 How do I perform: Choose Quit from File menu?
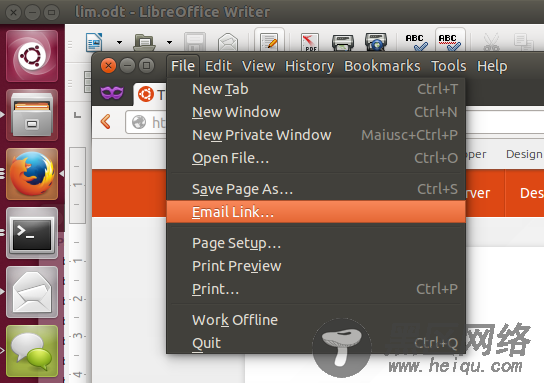click(316, 343)
